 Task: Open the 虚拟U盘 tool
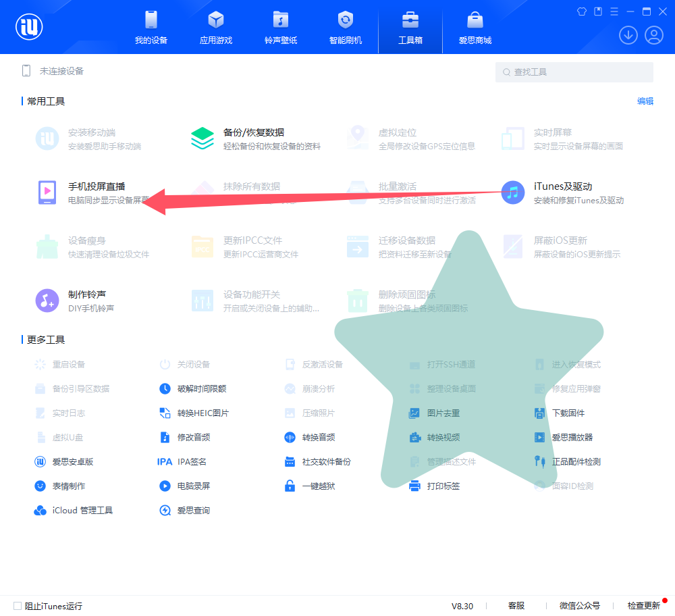(x=59, y=437)
